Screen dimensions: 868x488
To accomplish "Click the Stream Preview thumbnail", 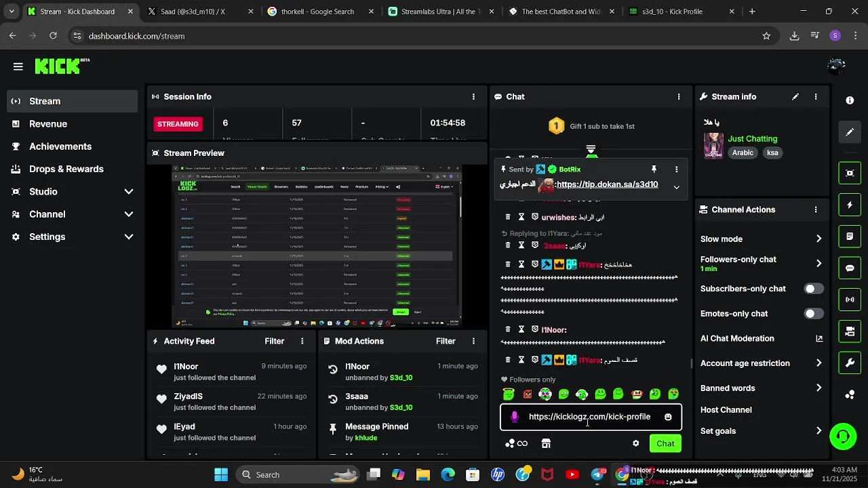I will 317,247.
